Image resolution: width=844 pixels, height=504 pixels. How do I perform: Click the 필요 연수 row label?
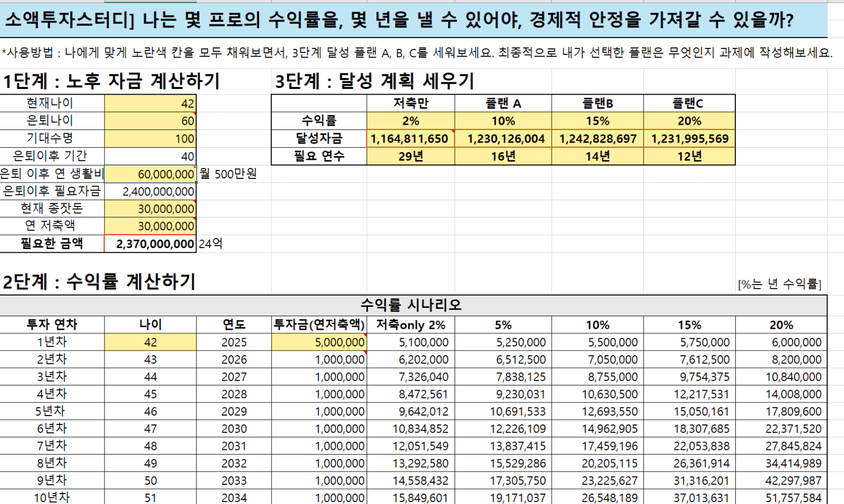[319, 156]
